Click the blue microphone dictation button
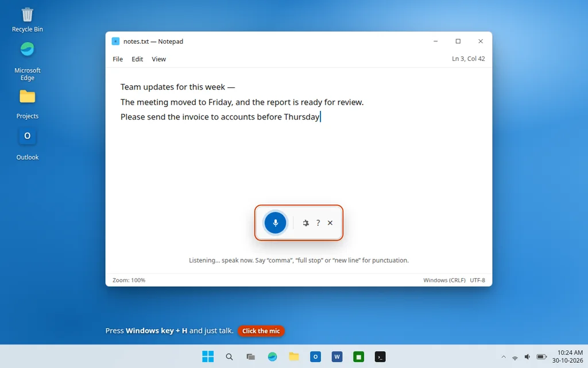This screenshot has height=368, width=588. pos(275,223)
